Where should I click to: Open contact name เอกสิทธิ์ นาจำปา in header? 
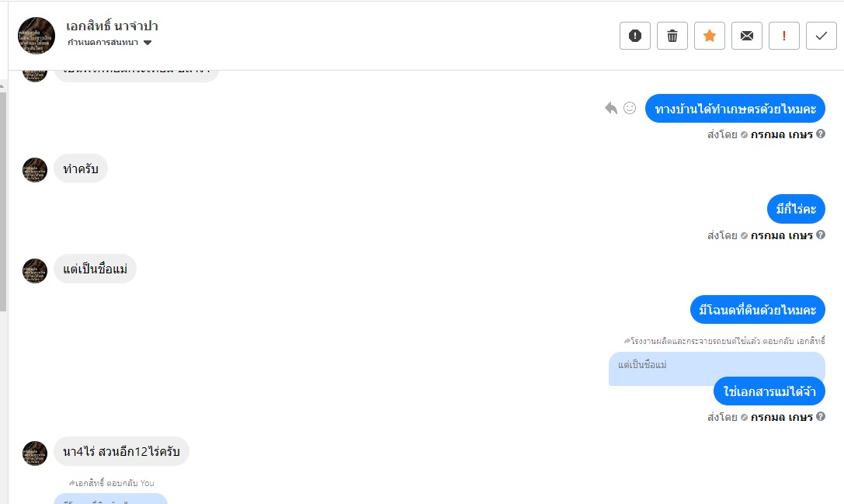tap(112, 26)
